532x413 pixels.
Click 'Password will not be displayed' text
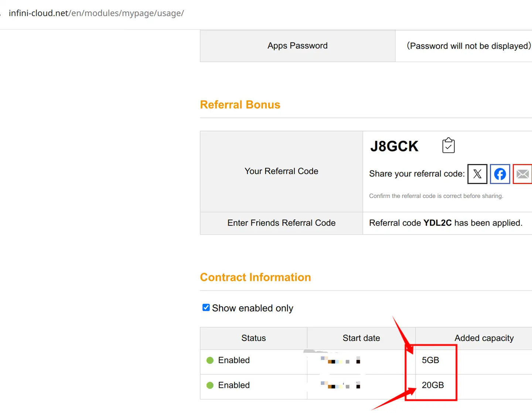(x=468, y=46)
